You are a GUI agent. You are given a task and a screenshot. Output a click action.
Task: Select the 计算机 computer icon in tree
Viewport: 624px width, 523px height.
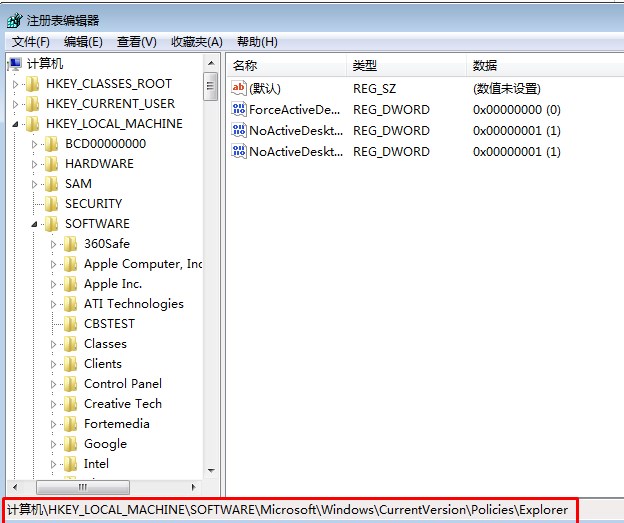click(15, 64)
